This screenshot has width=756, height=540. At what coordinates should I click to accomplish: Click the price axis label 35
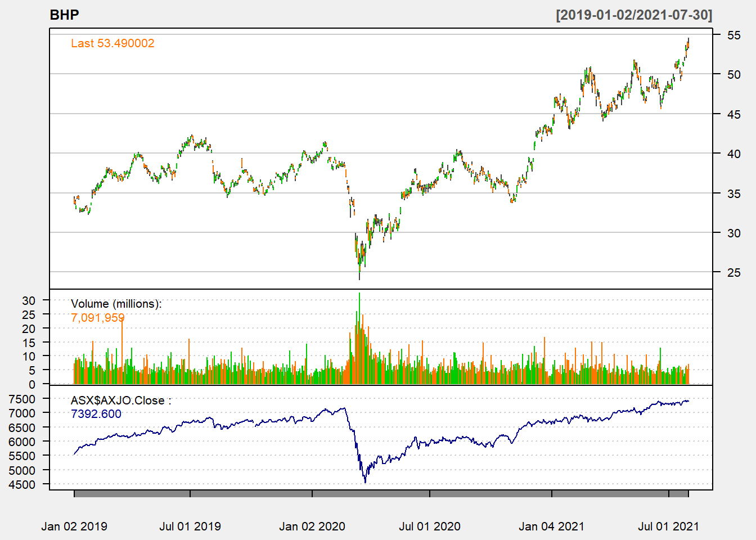[733, 193]
